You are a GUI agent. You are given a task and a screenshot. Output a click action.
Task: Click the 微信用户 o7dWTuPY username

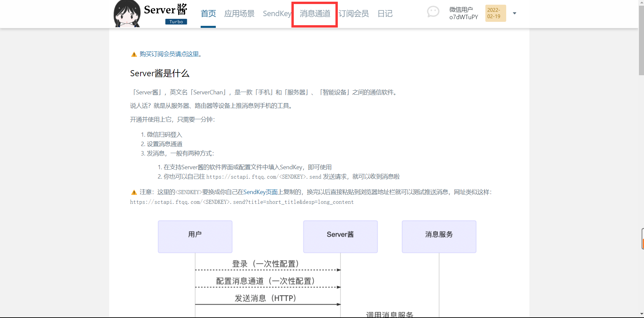(x=464, y=13)
